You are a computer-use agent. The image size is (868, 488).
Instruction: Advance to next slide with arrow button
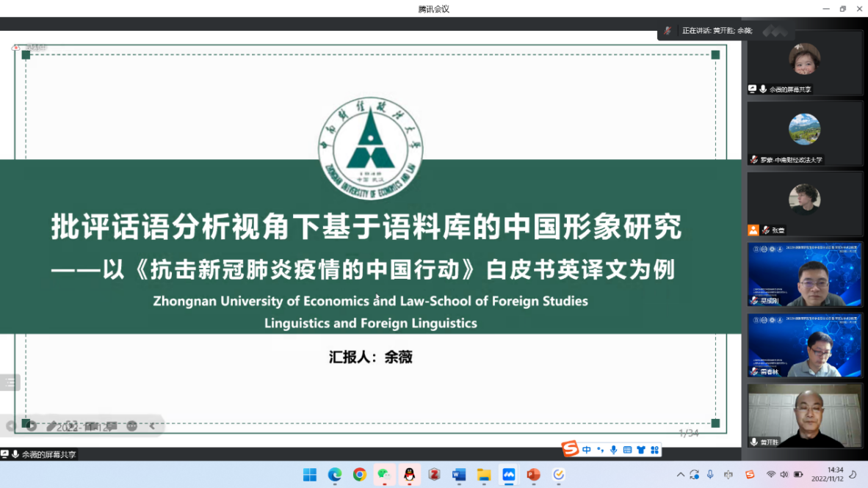pyautogui.click(x=32, y=426)
